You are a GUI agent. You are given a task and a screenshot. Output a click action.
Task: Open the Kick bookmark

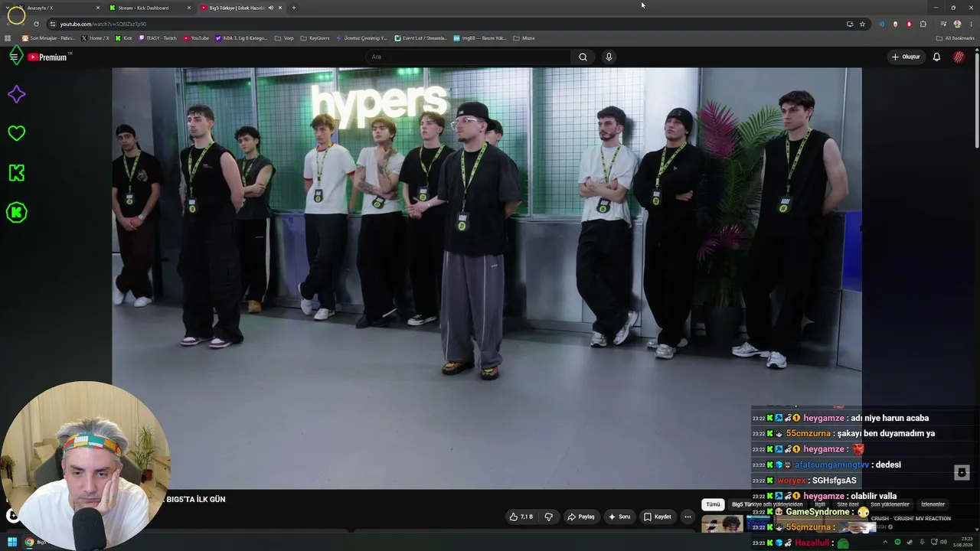124,38
